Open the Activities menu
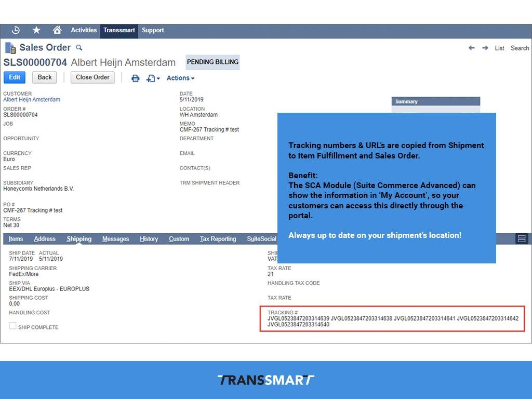The width and height of the screenshot is (532, 399). [x=84, y=30]
